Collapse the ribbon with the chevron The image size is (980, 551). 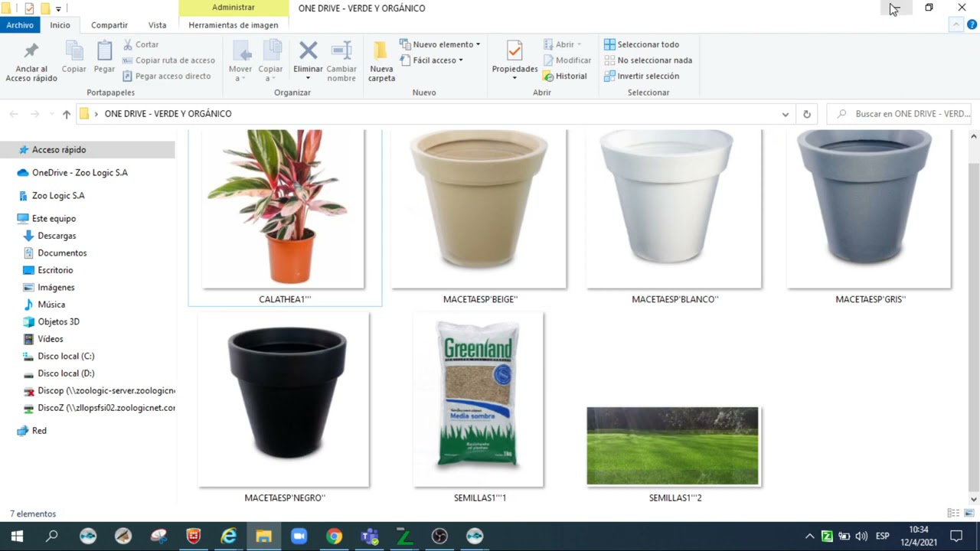[x=955, y=24]
